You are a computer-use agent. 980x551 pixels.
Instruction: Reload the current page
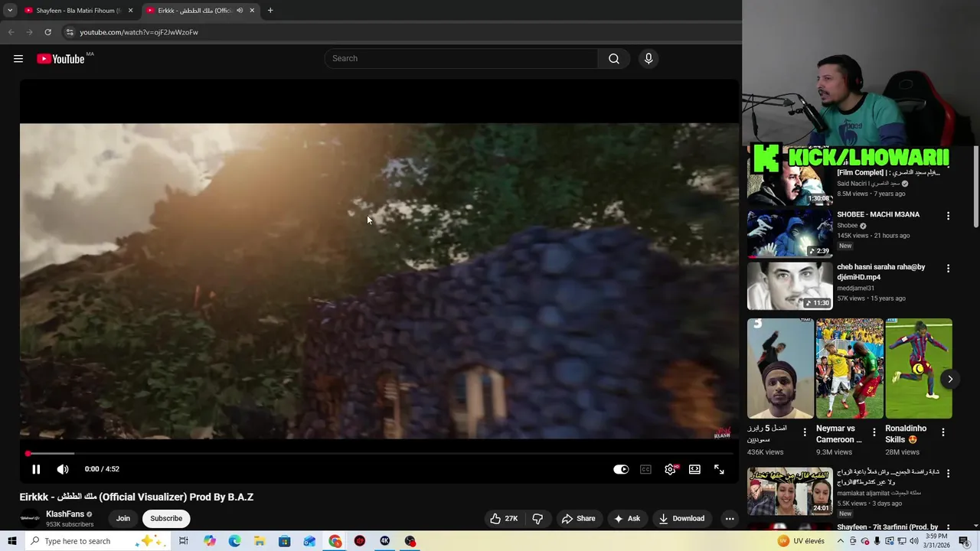pyautogui.click(x=47, y=32)
